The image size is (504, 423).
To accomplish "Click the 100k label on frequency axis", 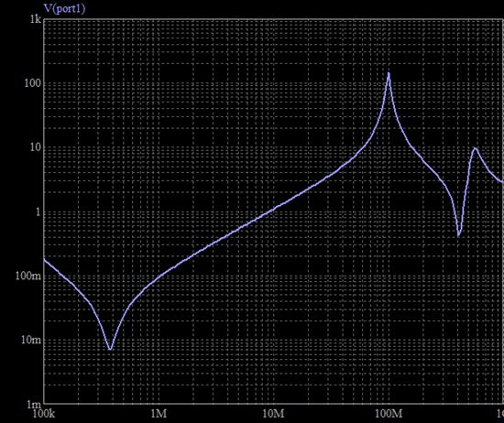I will [44, 414].
